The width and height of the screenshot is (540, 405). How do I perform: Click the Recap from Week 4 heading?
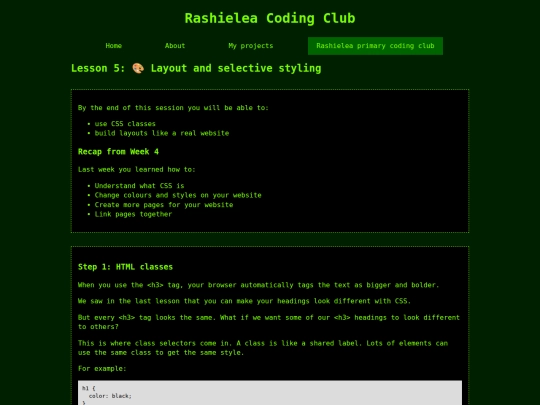tap(118, 152)
